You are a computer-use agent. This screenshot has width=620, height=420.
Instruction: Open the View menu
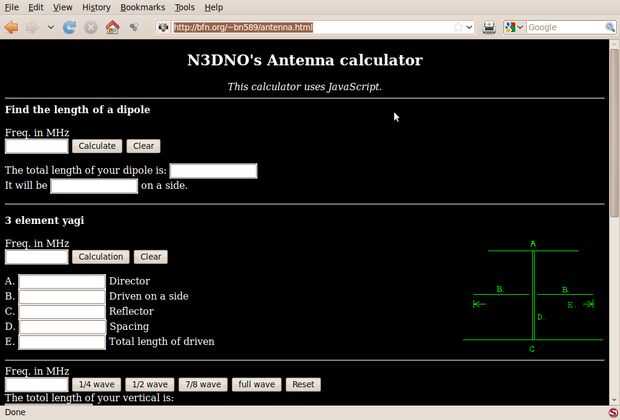[x=62, y=7]
